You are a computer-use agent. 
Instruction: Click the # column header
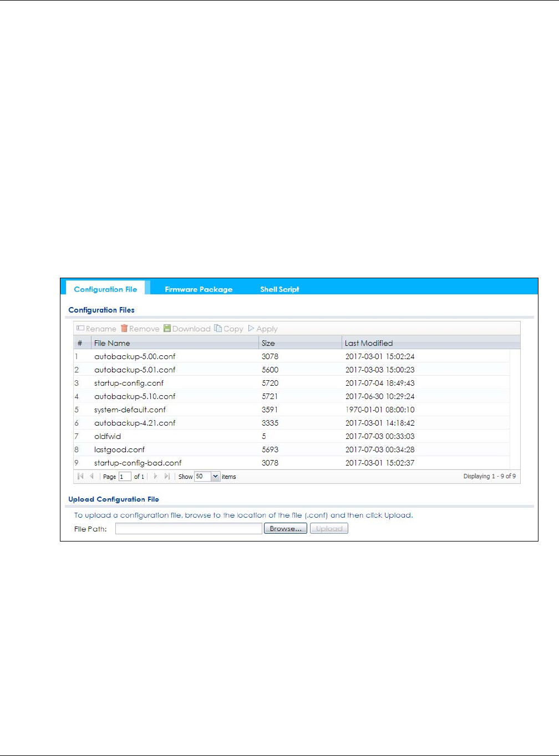pyautogui.click(x=82, y=343)
